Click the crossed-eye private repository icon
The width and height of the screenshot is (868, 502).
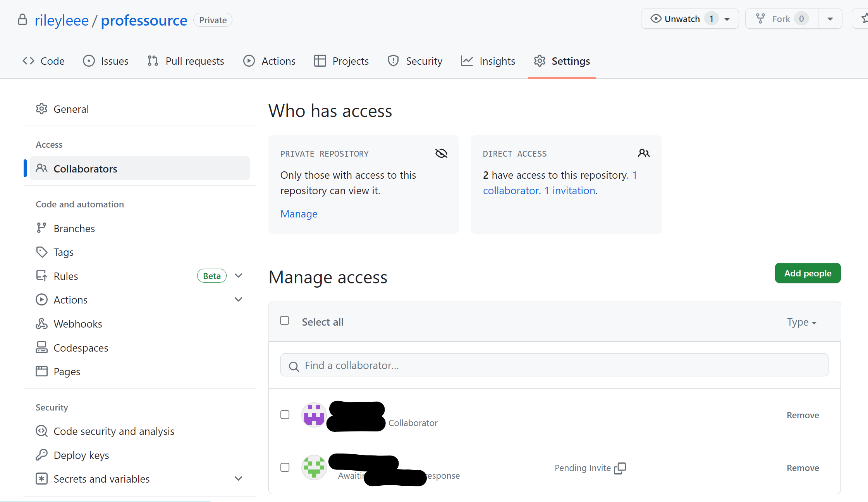[441, 154]
